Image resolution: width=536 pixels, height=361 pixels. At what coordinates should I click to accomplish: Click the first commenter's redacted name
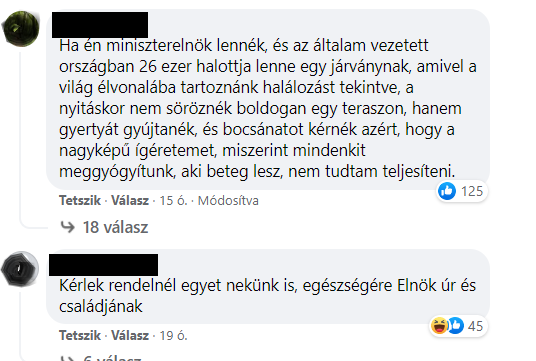pyautogui.click(x=100, y=25)
